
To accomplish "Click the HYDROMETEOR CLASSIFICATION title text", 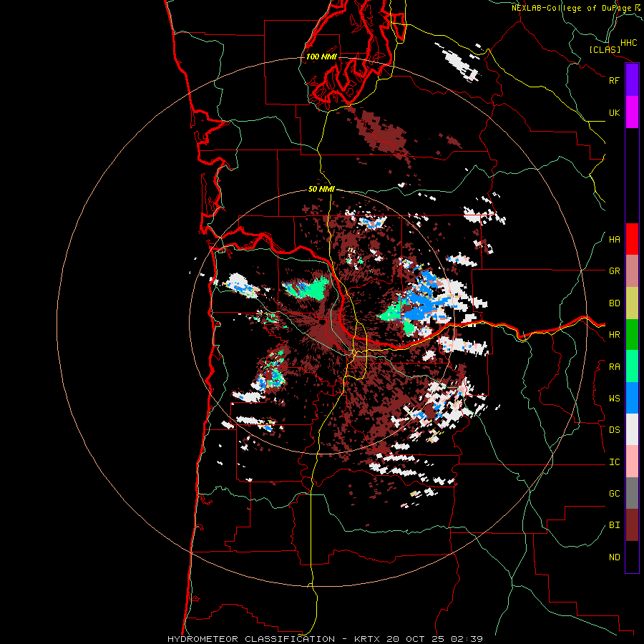I will tap(251, 639).
